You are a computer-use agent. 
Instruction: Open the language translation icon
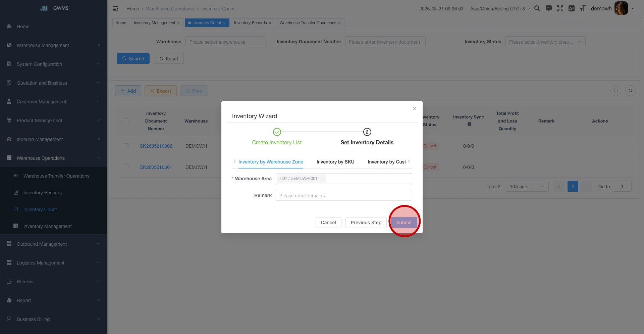572,8
